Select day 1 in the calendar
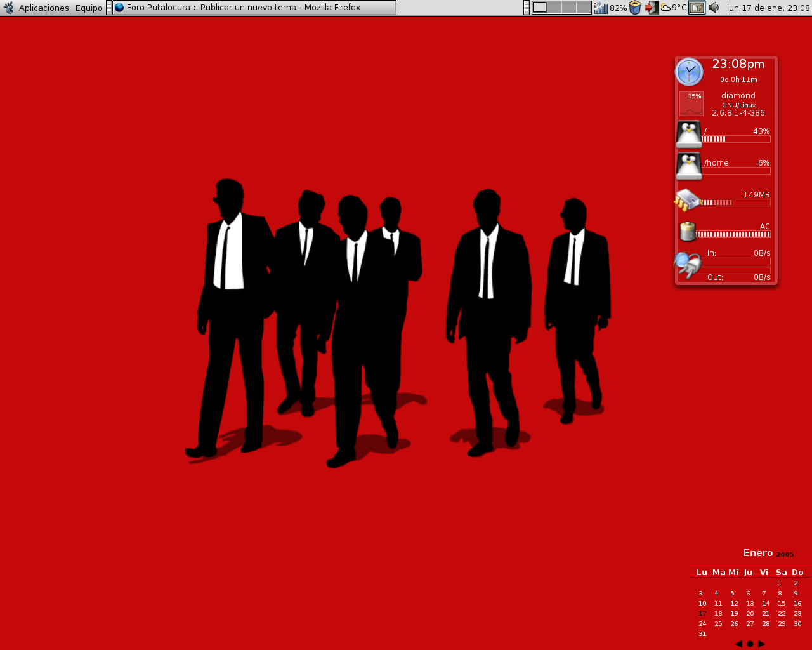Viewport: 812px width, 650px height. (x=780, y=583)
